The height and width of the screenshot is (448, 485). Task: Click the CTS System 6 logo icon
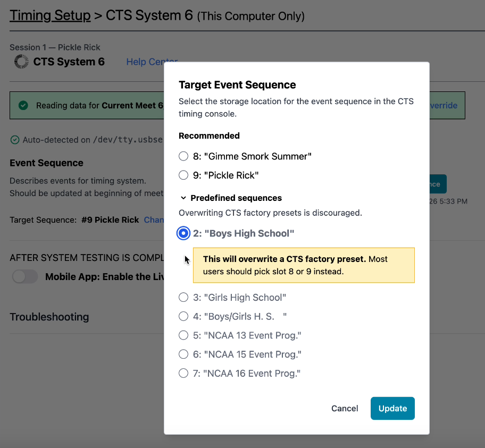[21, 62]
